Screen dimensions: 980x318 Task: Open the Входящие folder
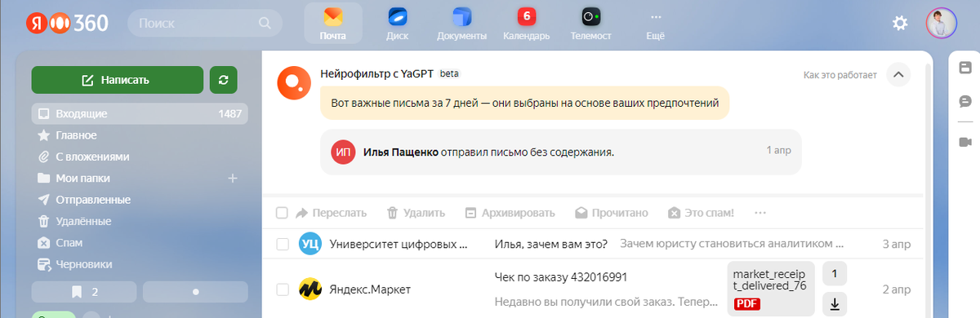tap(140, 113)
